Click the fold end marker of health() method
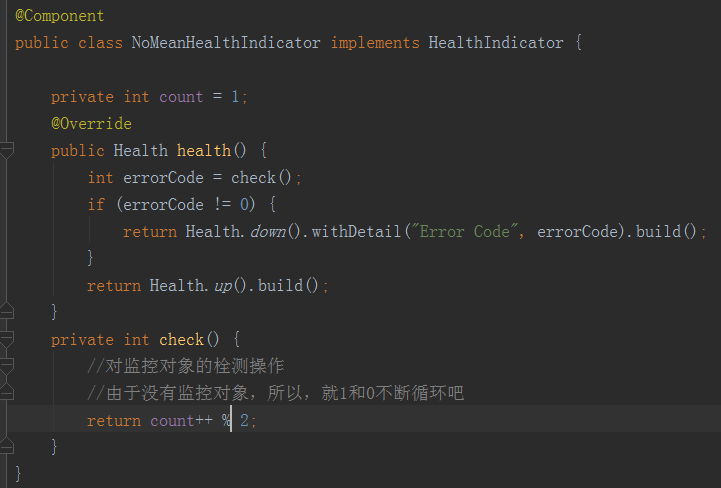This screenshot has height=488, width=721. [6, 311]
